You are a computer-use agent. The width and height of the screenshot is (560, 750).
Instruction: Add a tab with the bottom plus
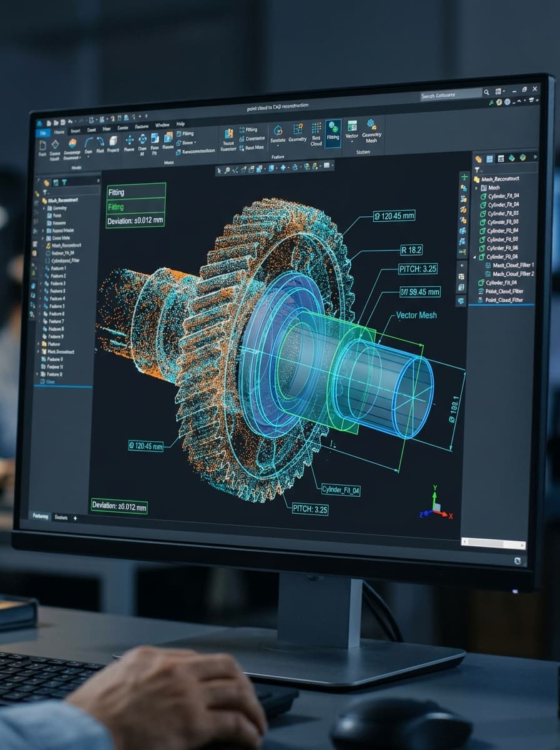(x=76, y=518)
